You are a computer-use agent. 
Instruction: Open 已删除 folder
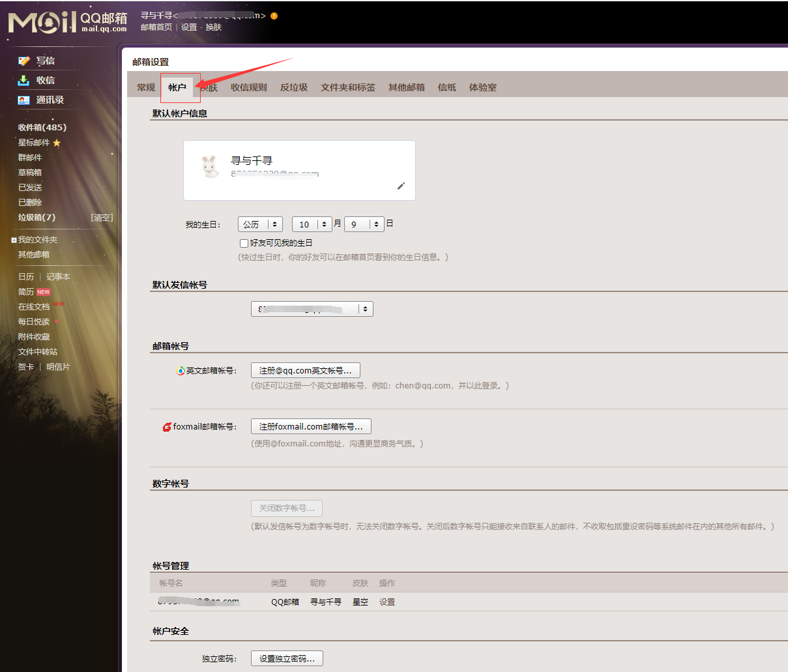coord(30,203)
